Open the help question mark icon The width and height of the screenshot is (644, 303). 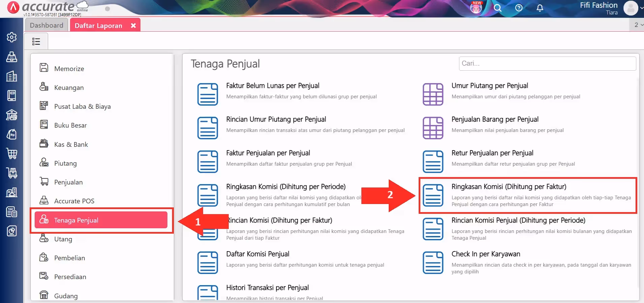(x=519, y=8)
